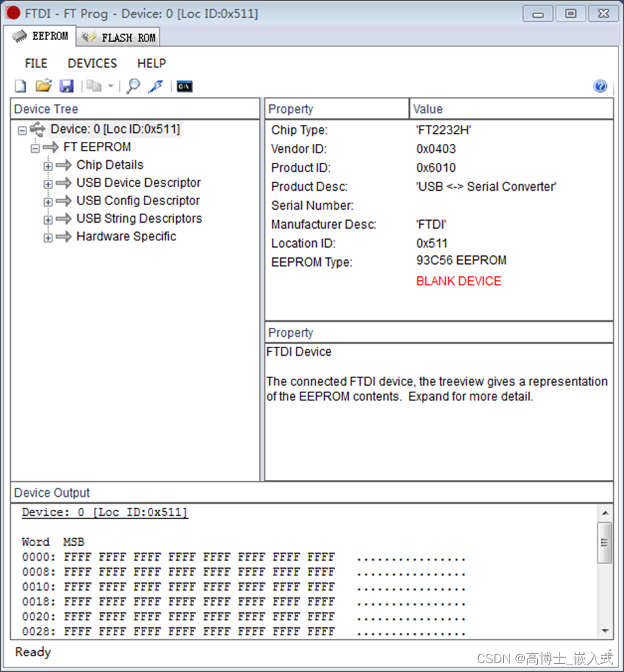Expand the Hardware Specific node
The image size is (624, 672).
pos(48,238)
